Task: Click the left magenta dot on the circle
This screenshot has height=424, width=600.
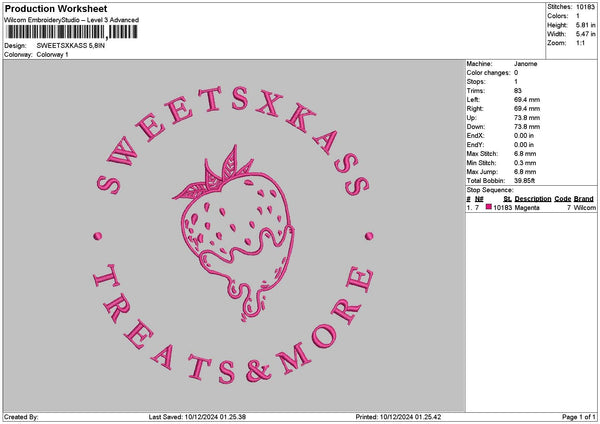Action: point(98,236)
